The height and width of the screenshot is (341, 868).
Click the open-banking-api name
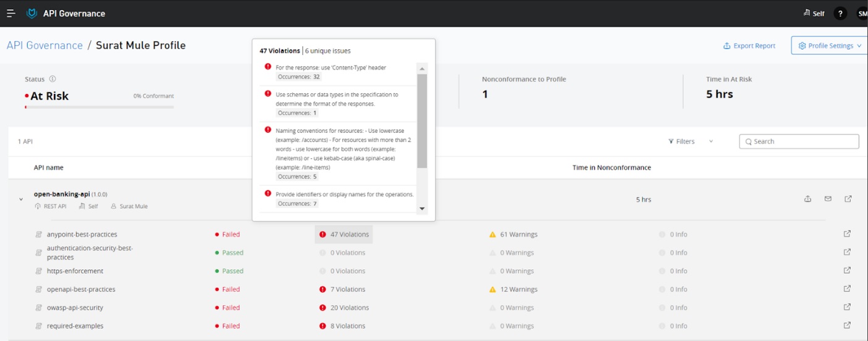click(x=62, y=194)
